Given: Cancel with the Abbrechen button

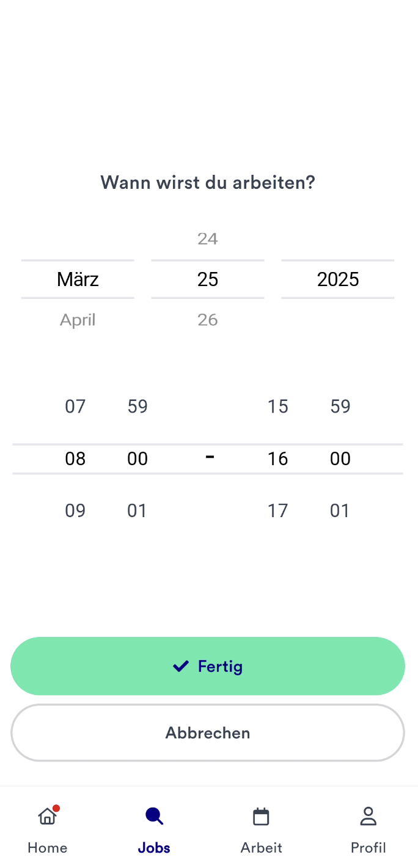Looking at the screenshot, I should point(208,732).
